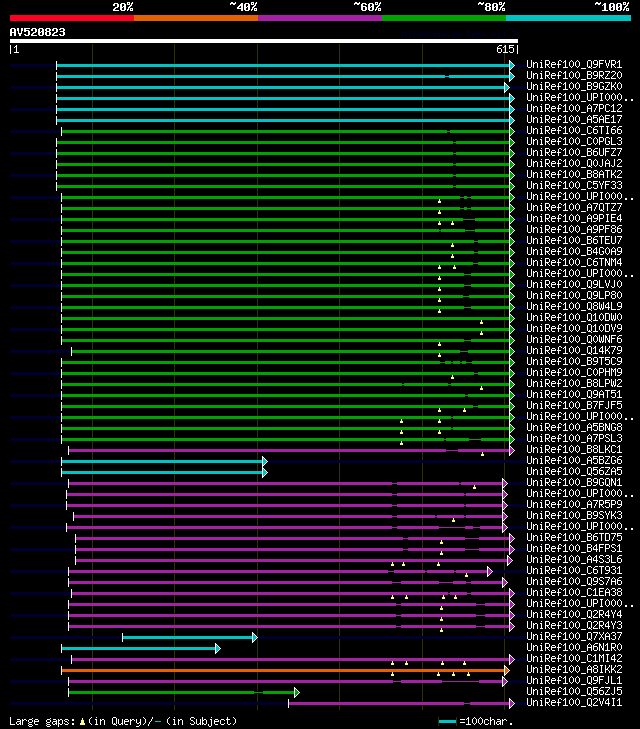Click the UniRef100_Q9FJL1 label
This screenshot has height=729, width=640.
tap(574, 681)
